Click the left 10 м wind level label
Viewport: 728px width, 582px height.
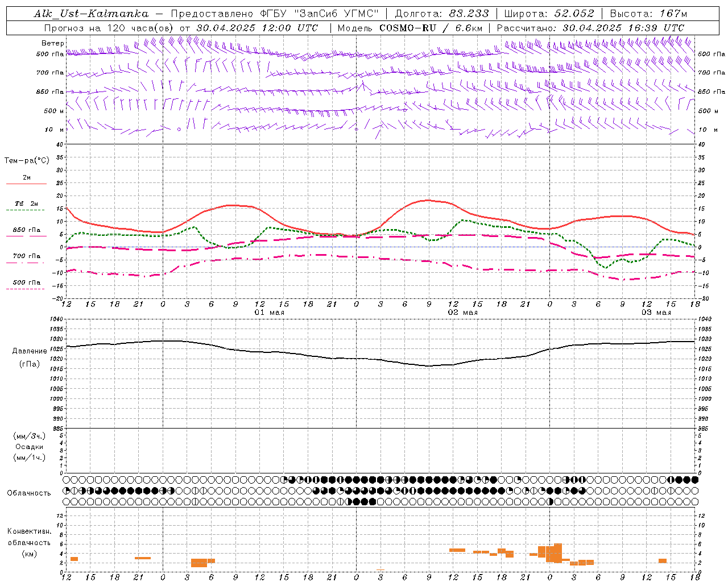click(x=55, y=130)
